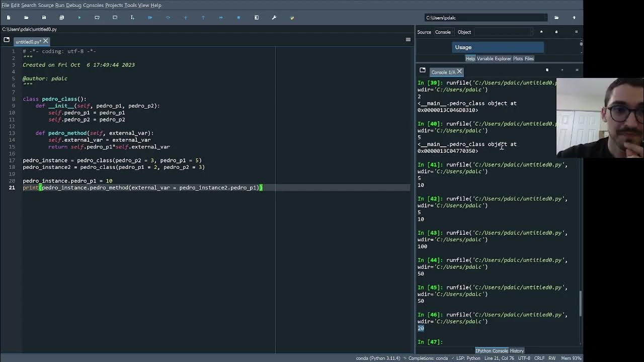The image size is (644, 362).
Task: Stop debugging with the square icon
Action: [238, 18]
